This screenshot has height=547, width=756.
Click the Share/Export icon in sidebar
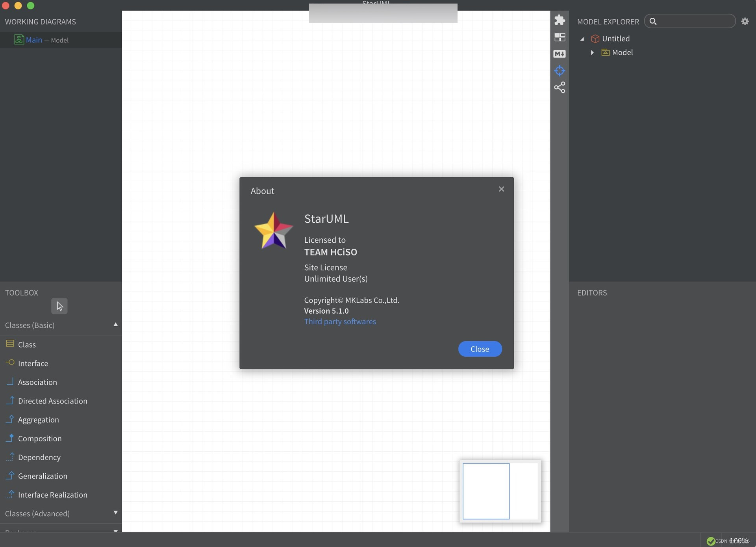pos(560,87)
